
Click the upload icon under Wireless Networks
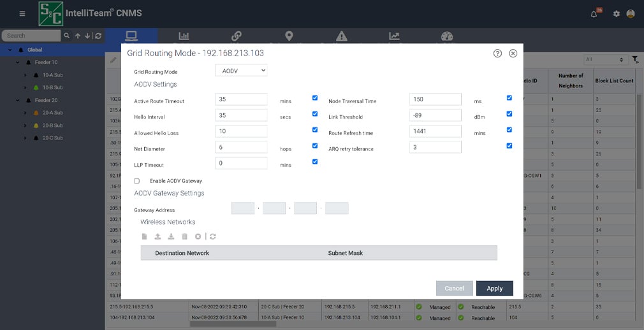tap(157, 236)
